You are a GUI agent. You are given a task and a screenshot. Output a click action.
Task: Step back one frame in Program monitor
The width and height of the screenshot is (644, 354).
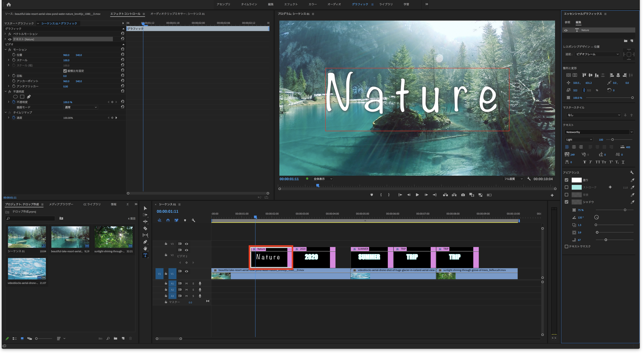click(x=409, y=195)
